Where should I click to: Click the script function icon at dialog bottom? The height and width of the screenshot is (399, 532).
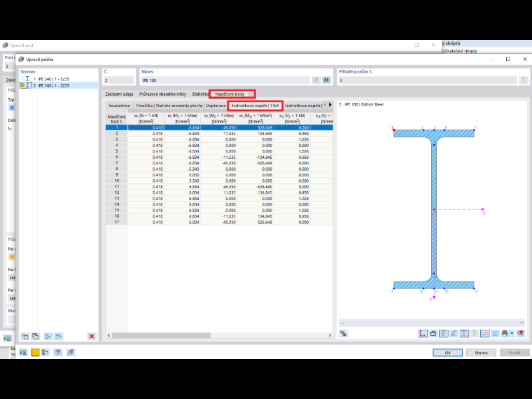pos(70,353)
